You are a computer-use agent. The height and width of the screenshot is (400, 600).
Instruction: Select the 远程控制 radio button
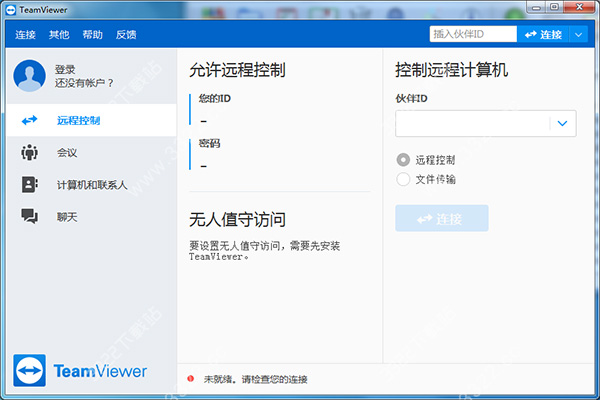[x=403, y=160]
